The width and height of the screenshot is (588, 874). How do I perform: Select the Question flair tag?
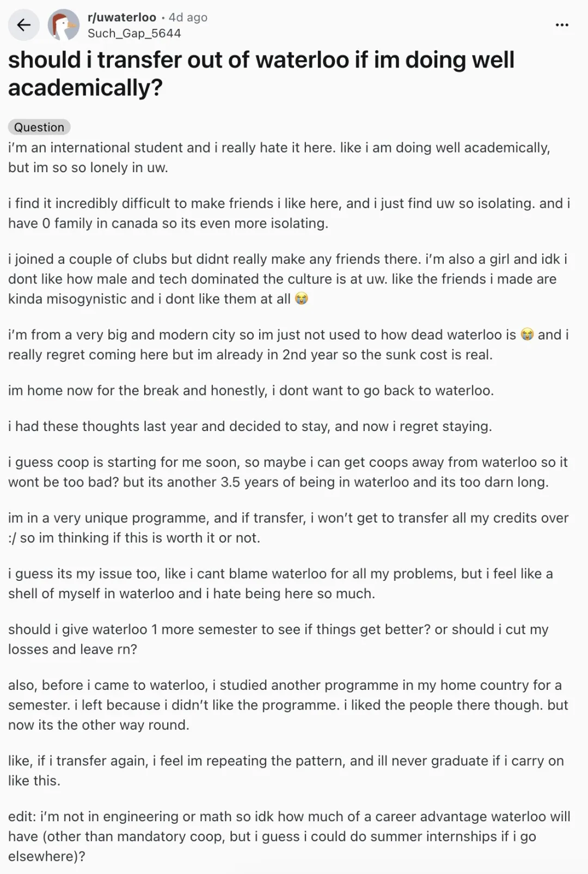[x=39, y=127]
